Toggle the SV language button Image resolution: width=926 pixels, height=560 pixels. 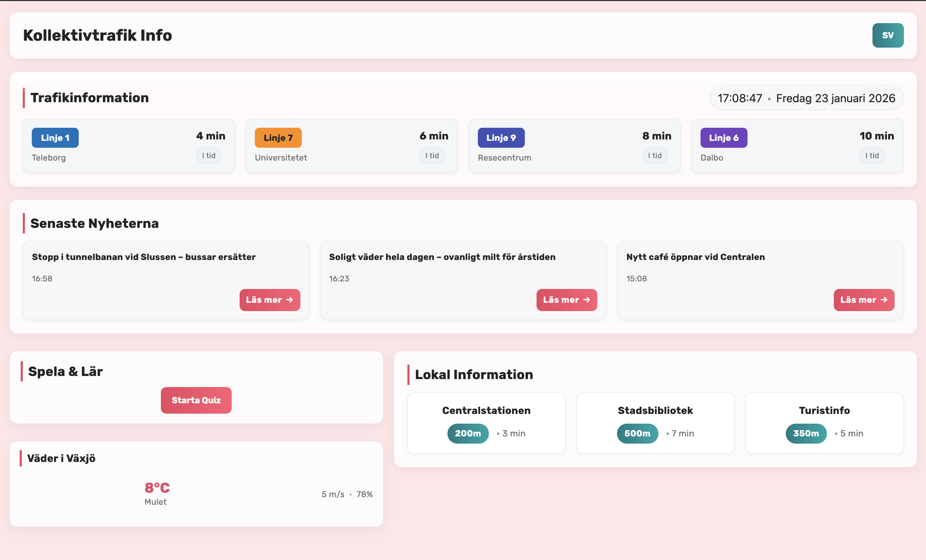click(x=887, y=35)
